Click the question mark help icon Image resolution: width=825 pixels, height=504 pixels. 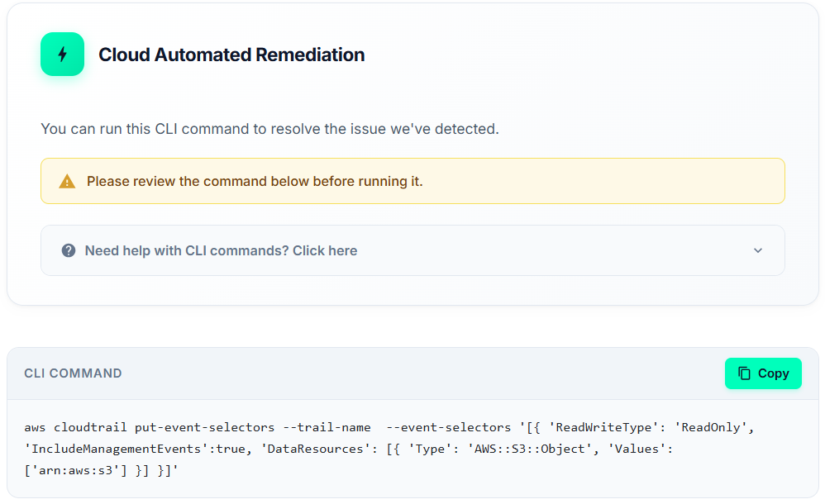[69, 250]
